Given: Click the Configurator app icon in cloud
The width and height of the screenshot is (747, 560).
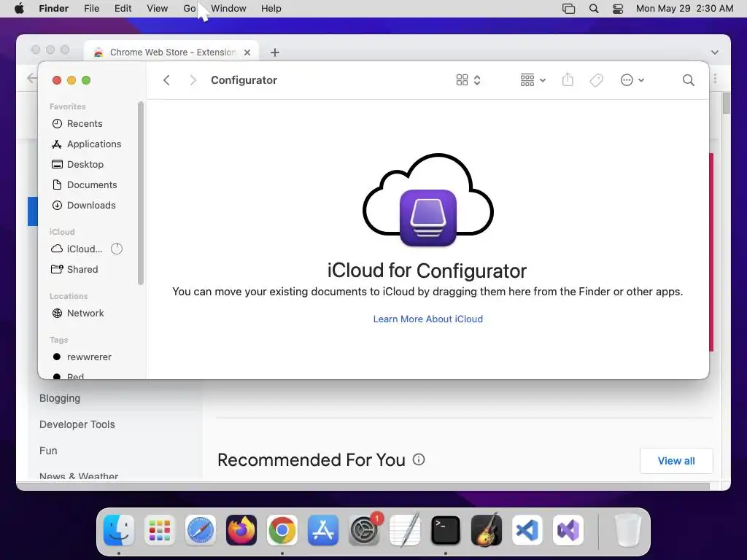Looking at the screenshot, I should [427, 217].
